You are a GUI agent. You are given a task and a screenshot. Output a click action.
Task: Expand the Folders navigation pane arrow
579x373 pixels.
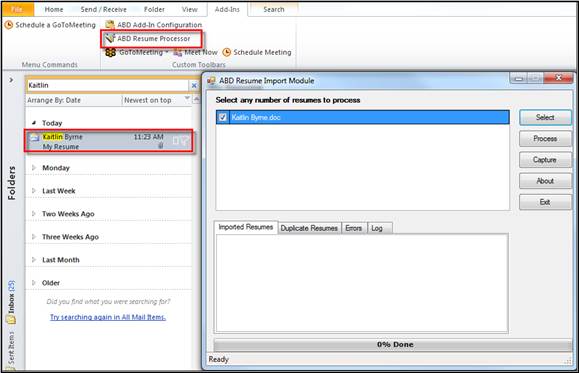tap(11, 80)
